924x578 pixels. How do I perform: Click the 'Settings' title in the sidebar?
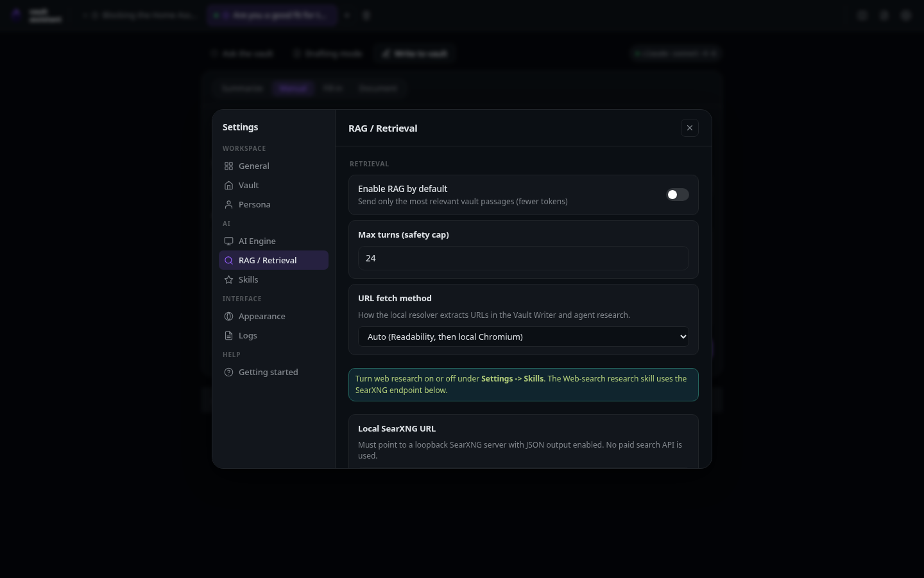pos(241,127)
